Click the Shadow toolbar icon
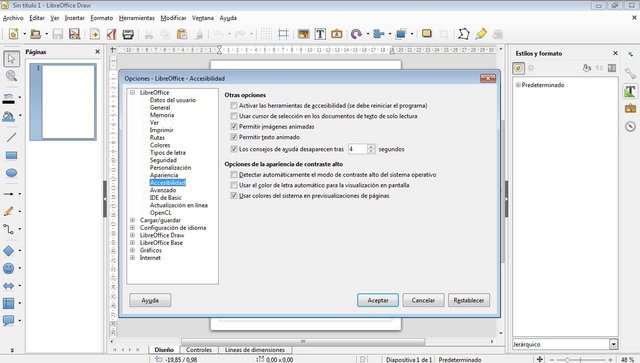 427,34
